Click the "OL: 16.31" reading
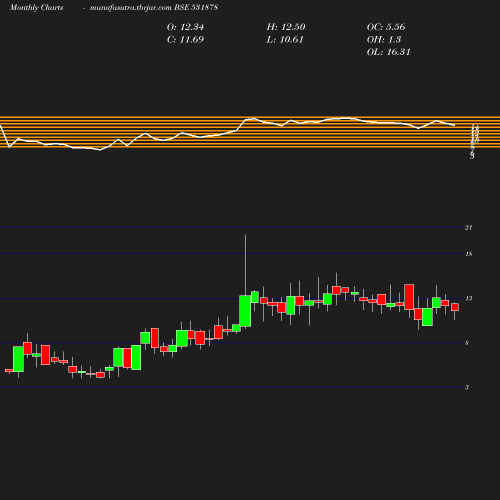 tap(389, 52)
